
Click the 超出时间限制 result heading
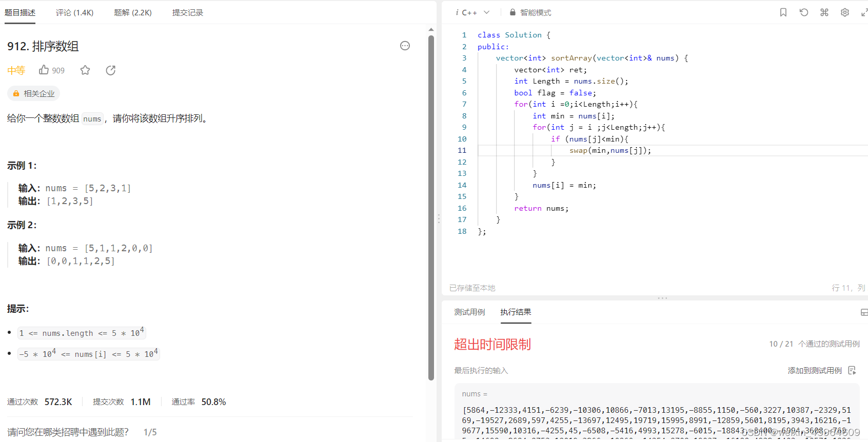coord(492,344)
